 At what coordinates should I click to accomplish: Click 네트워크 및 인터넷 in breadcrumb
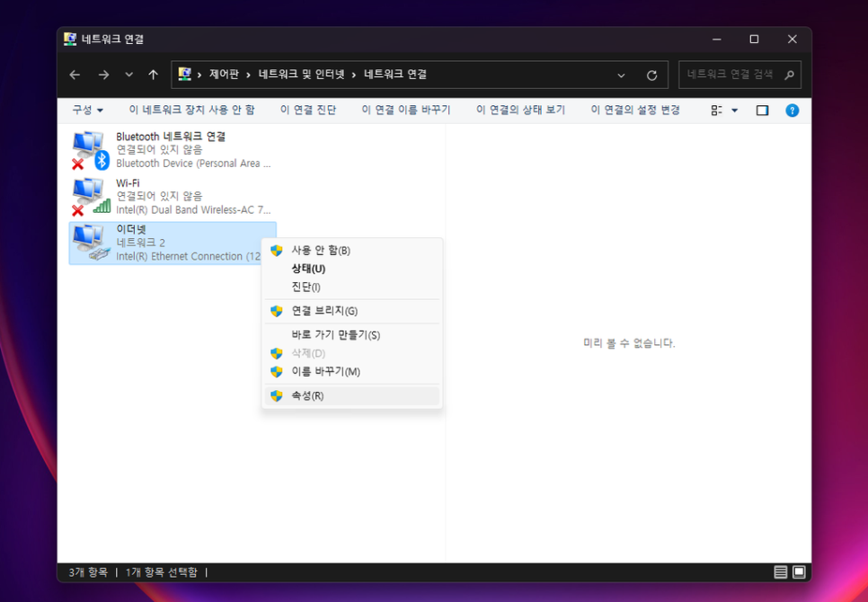click(302, 75)
